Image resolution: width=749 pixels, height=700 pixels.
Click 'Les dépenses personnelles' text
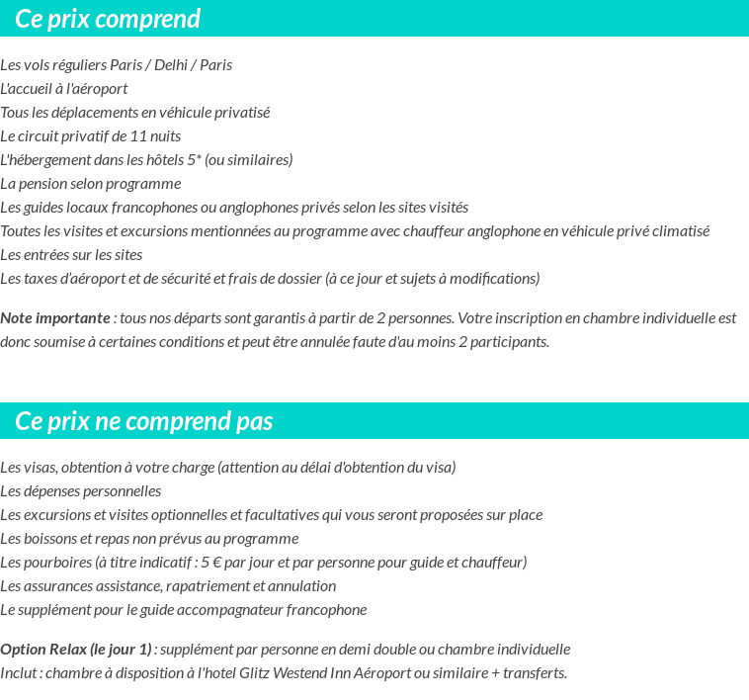(x=81, y=491)
